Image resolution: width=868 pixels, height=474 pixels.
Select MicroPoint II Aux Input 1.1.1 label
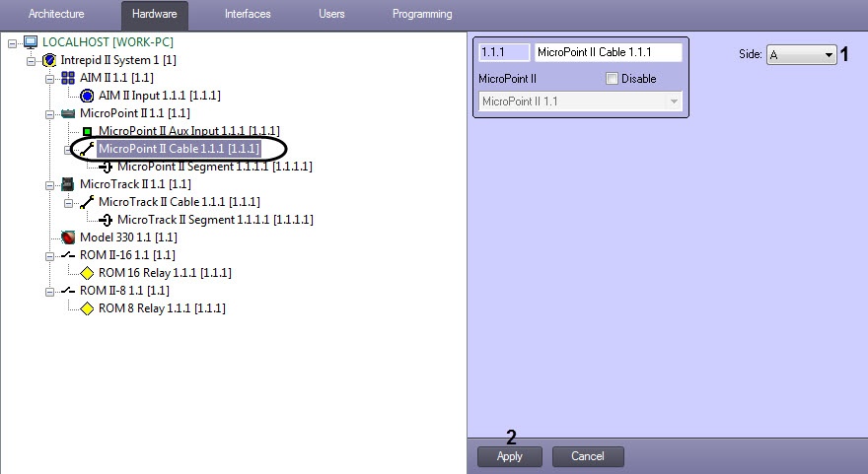point(189,131)
